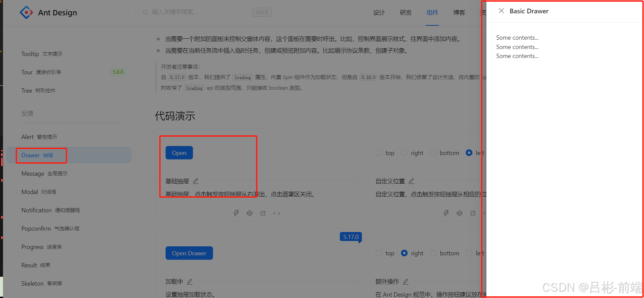Screen dimensions: 644x298
Task: Open Tour 漫游式引导 in sidebar
Action: pos(69,72)
